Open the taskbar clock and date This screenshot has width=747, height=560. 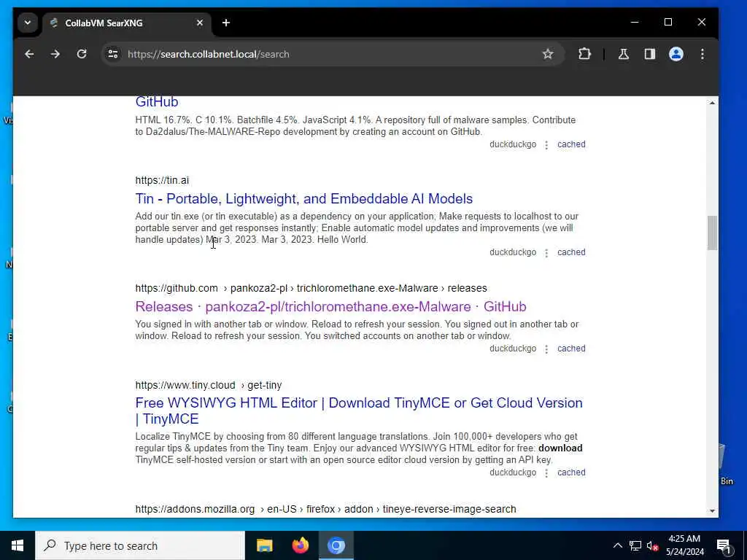pyautogui.click(x=684, y=545)
